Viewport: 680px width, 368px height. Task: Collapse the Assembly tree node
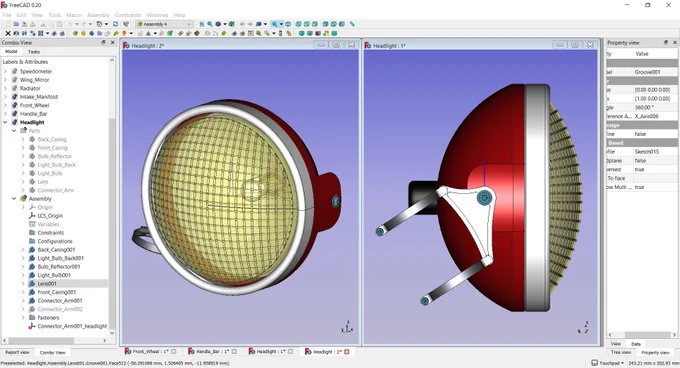(x=14, y=199)
